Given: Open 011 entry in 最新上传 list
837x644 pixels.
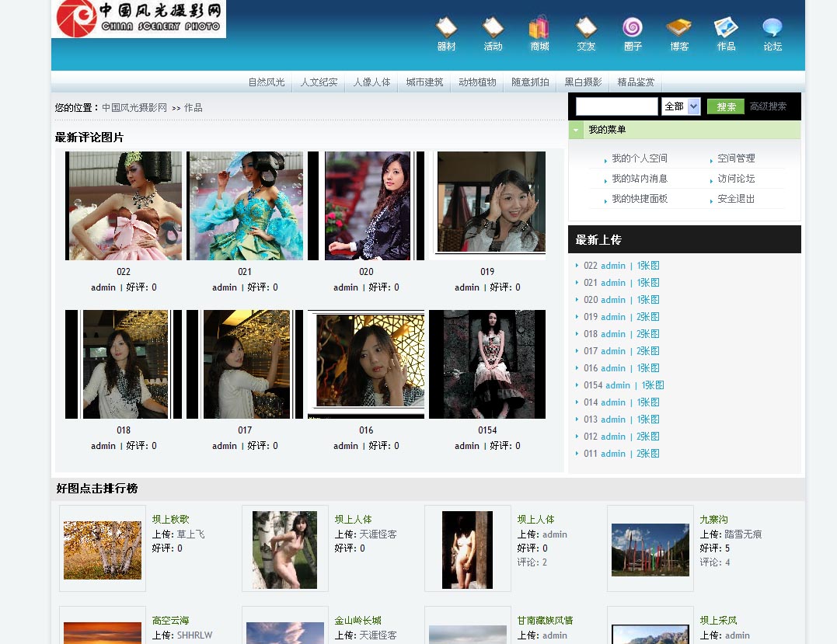Looking at the screenshot, I should coord(591,454).
